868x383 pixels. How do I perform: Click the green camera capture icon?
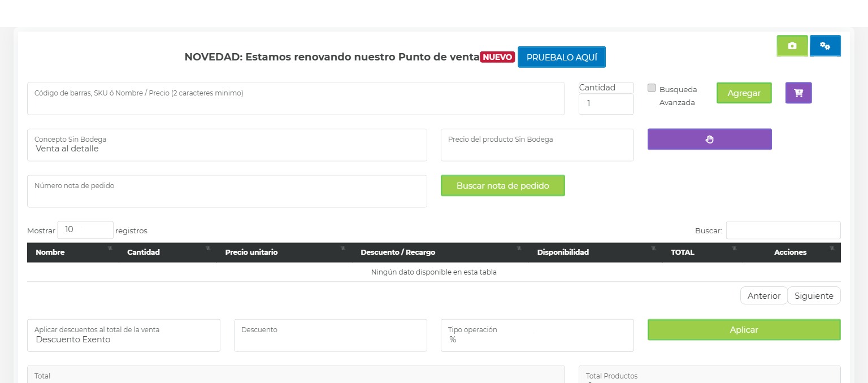click(x=792, y=46)
